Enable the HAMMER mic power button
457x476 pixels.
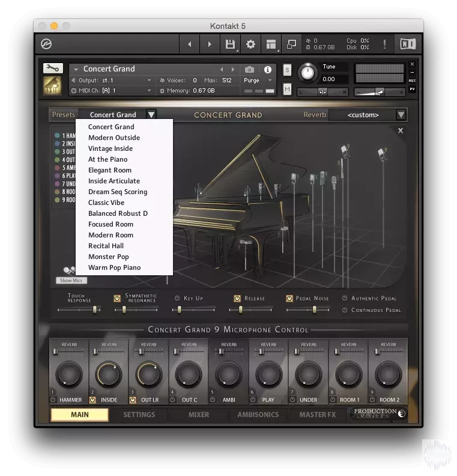click(53, 400)
